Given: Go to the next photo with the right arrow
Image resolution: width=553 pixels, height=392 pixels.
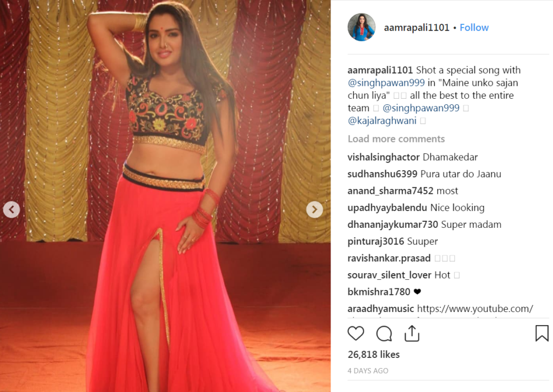Looking at the screenshot, I should [314, 209].
